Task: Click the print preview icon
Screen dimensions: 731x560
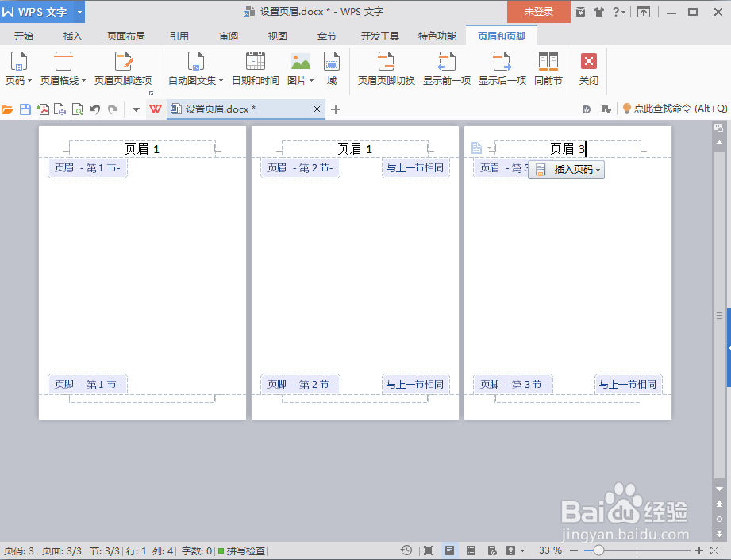Action: (78, 109)
